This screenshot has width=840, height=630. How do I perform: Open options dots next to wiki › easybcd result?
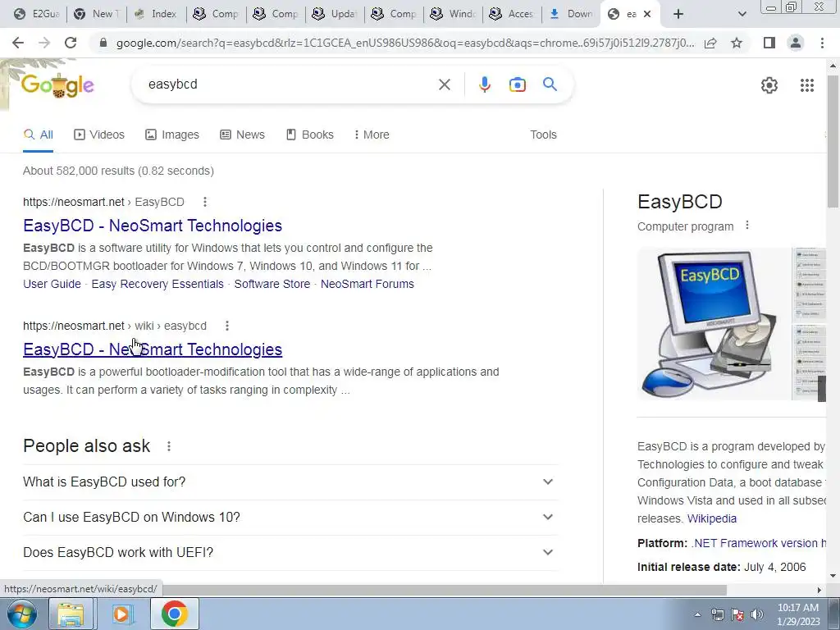tap(227, 326)
